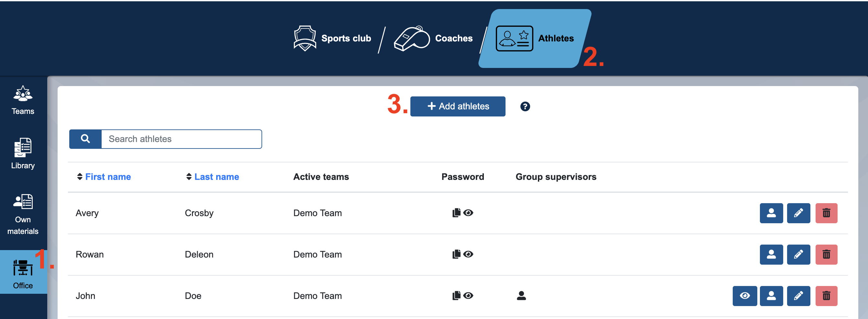
Task: Show John Doe's password with eye icon
Action: [468, 296]
